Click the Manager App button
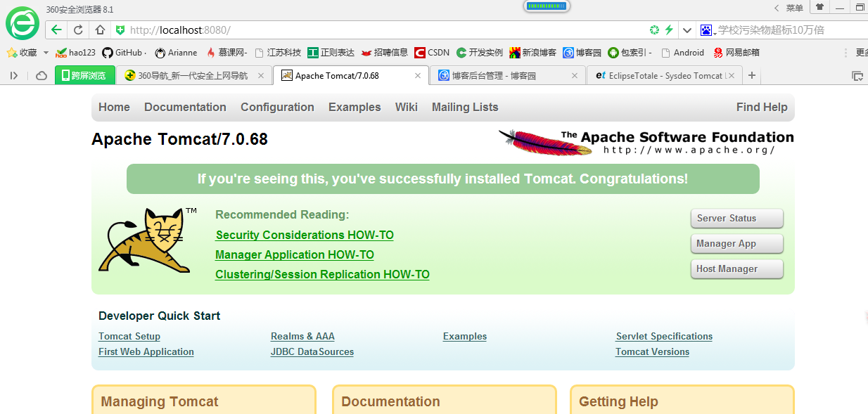Viewport: 868px width, 414px height. (x=737, y=244)
